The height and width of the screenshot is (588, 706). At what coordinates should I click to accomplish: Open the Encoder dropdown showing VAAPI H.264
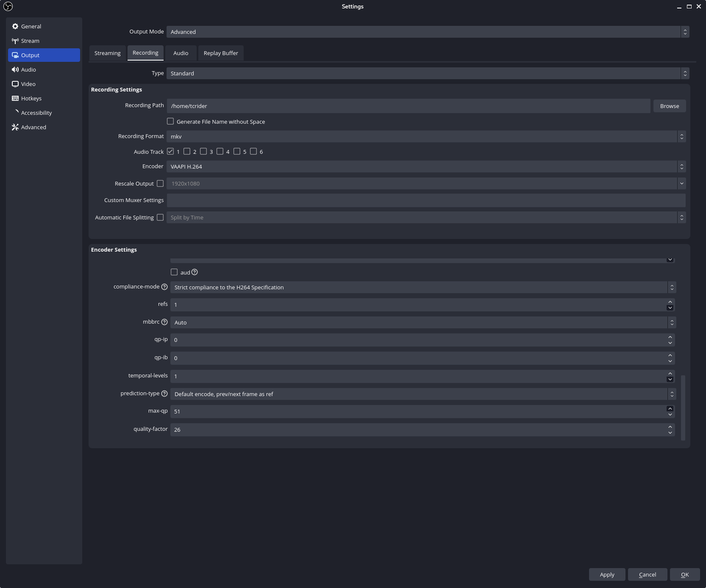click(426, 166)
